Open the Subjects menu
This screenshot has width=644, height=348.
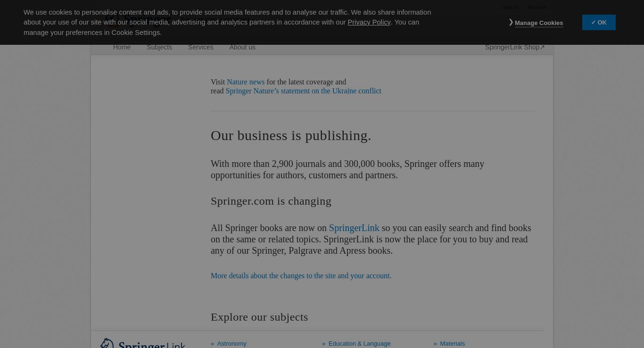point(159,47)
